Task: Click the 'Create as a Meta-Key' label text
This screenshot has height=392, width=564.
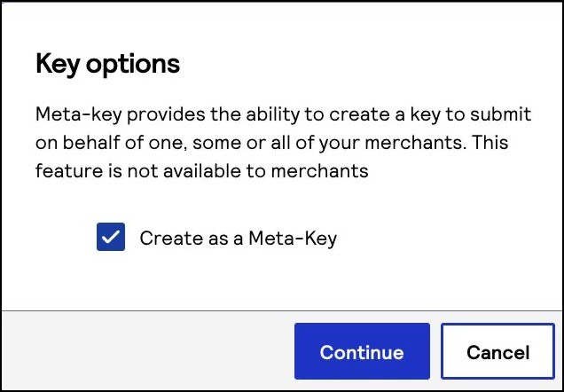Action: [238, 239]
